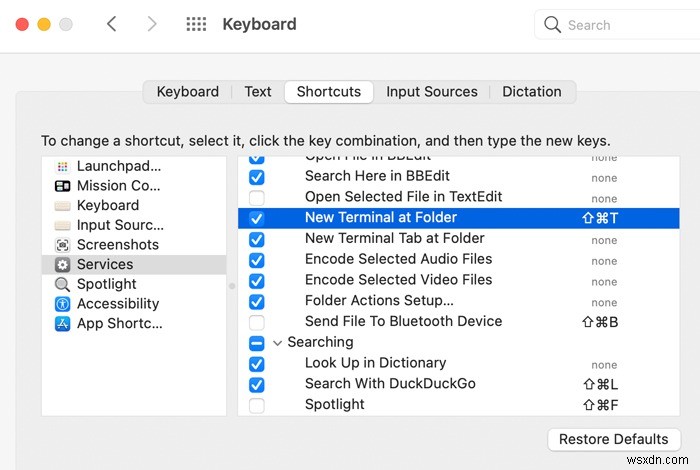The width and height of the screenshot is (700, 470).
Task: Disable Search With DuckDuckGo service
Action: 257,384
